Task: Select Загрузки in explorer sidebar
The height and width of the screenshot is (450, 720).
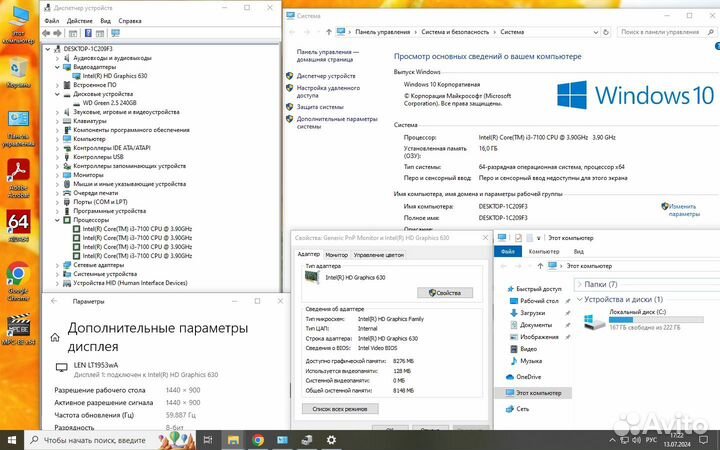Action: tap(532, 313)
